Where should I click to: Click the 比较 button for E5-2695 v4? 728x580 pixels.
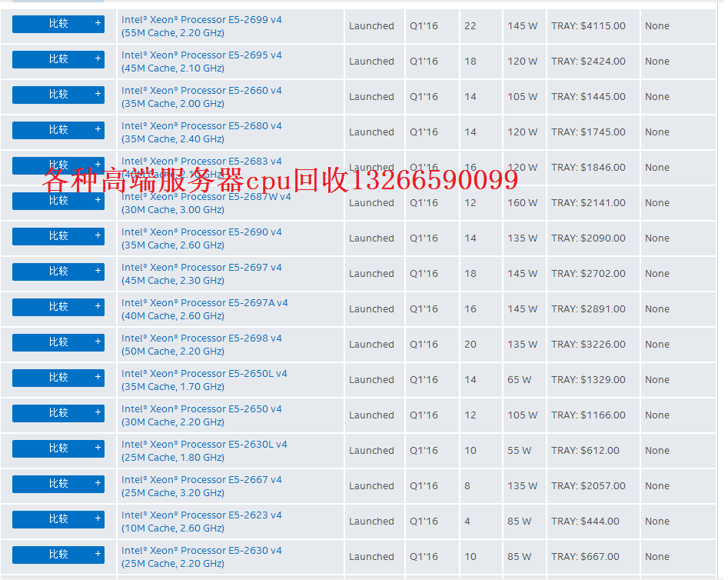[58, 59]
